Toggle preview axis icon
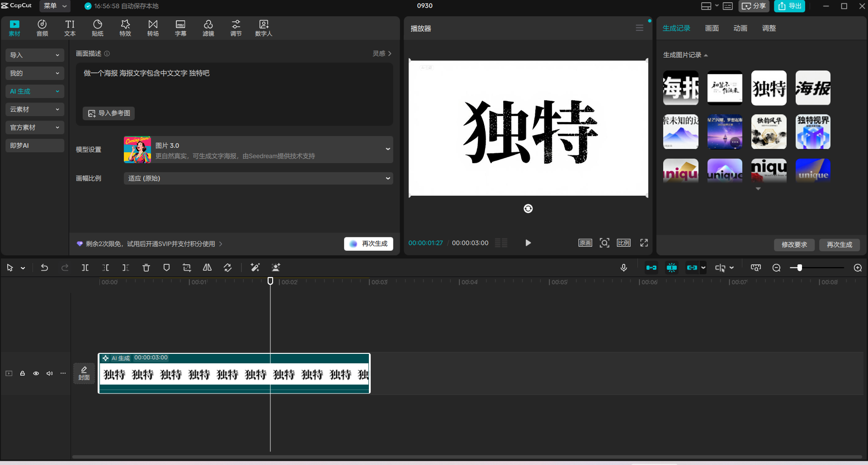 pos(720,268)
